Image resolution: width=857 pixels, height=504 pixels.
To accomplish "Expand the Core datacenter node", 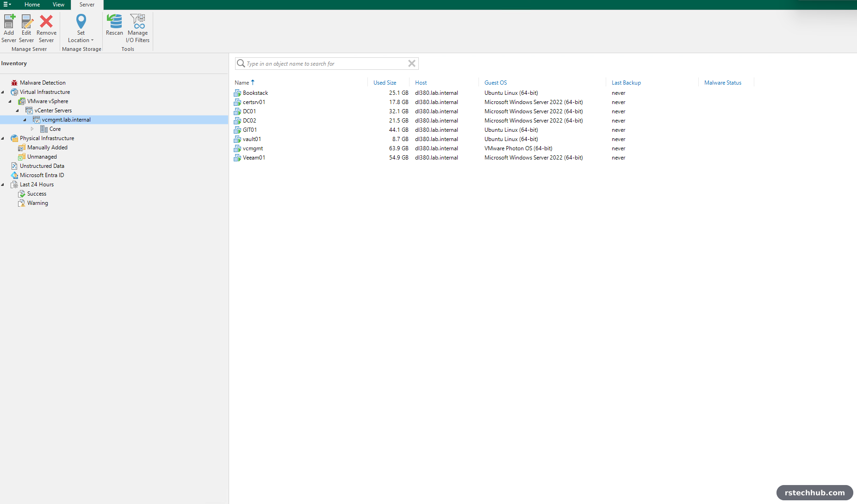I will [32, 129].
